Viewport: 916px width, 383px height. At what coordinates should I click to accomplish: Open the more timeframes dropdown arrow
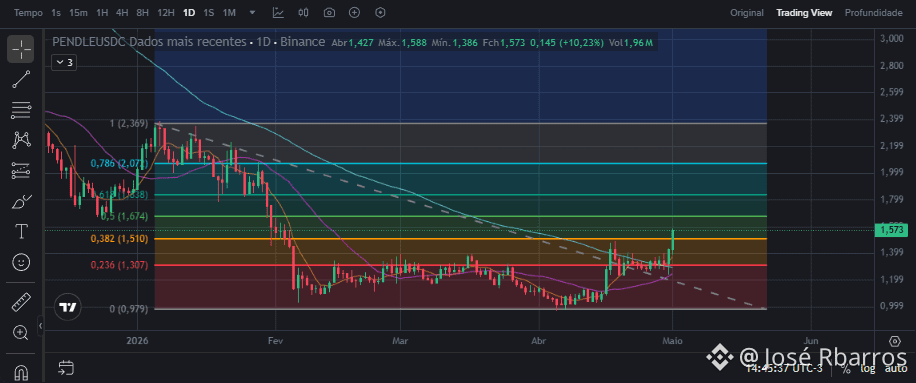(x=252, y=12)
